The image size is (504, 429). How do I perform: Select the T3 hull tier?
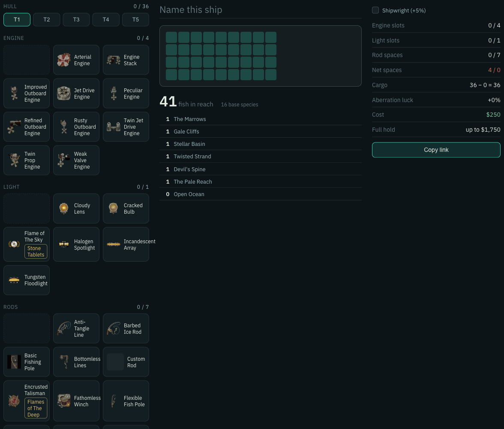(x=76, y=20)
